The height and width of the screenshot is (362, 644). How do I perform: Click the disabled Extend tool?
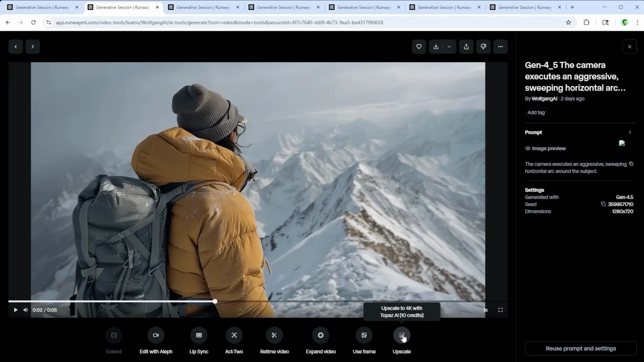click(x=114, y=341)
